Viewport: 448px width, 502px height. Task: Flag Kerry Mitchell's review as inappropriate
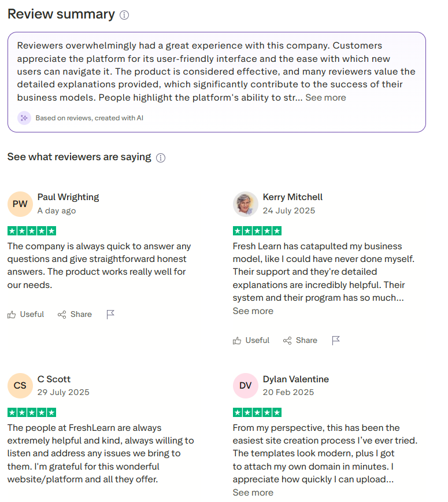click(x=336, y=341)
